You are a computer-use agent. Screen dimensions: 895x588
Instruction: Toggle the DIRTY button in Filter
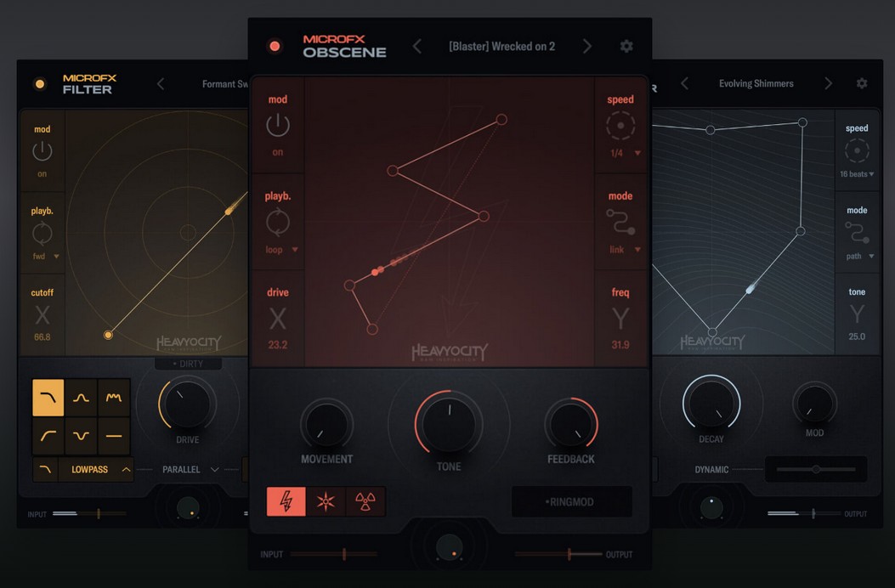(188, 364)
